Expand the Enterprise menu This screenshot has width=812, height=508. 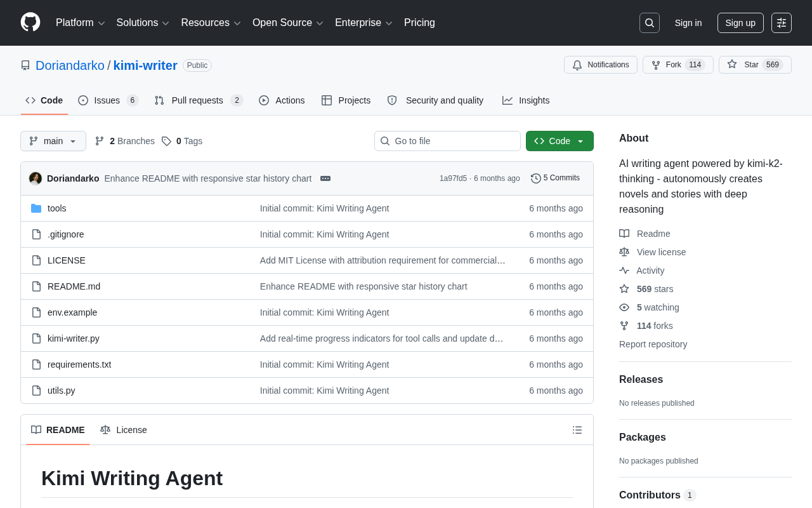pos(363,23)
